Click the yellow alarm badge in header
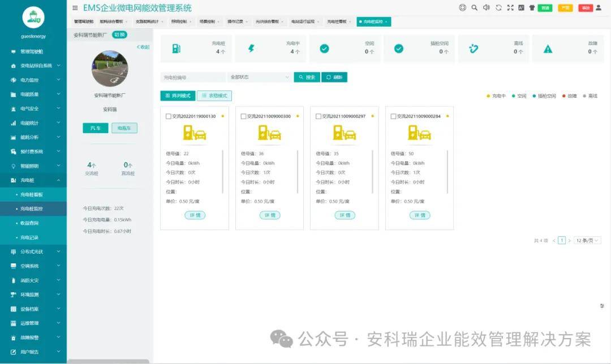Viewport: 611px width, 364px height. (565, 8)
